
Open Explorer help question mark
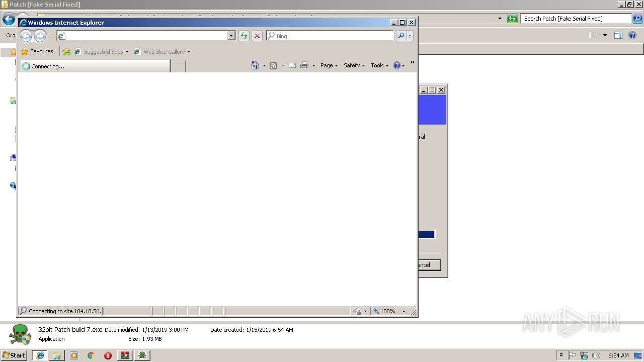tap(633, 35)
